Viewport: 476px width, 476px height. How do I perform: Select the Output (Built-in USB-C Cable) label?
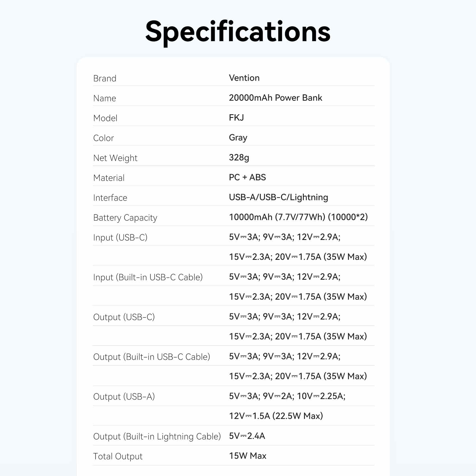pos(151,357)
